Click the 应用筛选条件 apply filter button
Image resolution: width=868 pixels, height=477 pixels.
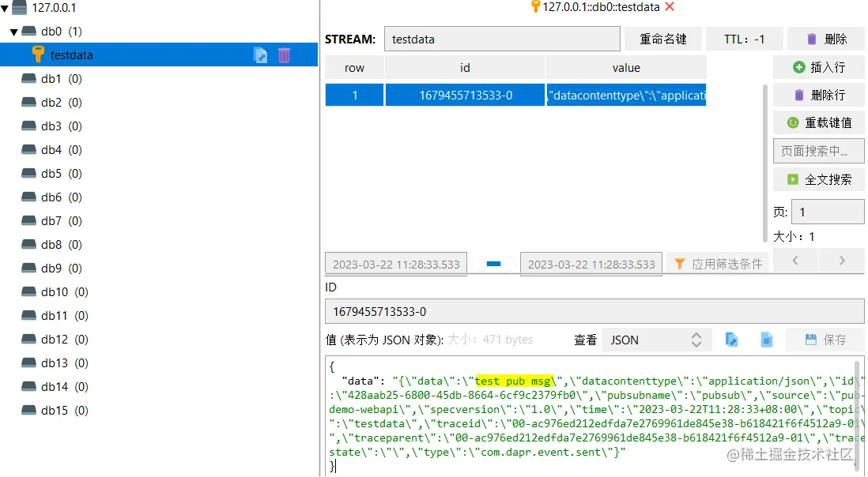[719, 265]
